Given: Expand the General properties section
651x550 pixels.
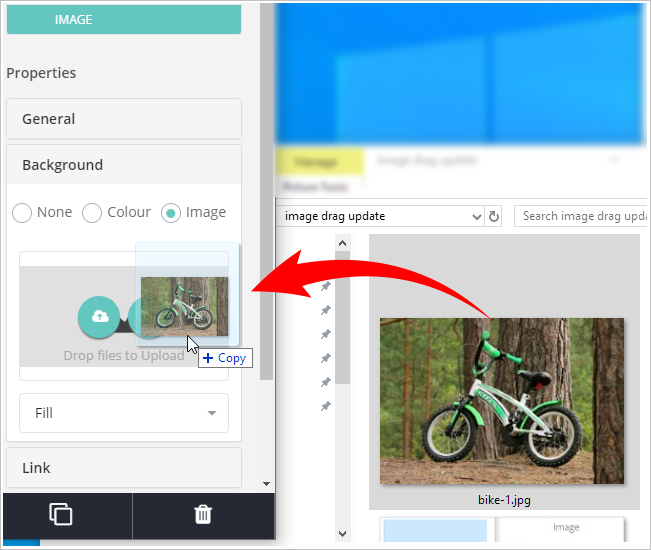Looking at the screenshot, I should tap(124, 119).
